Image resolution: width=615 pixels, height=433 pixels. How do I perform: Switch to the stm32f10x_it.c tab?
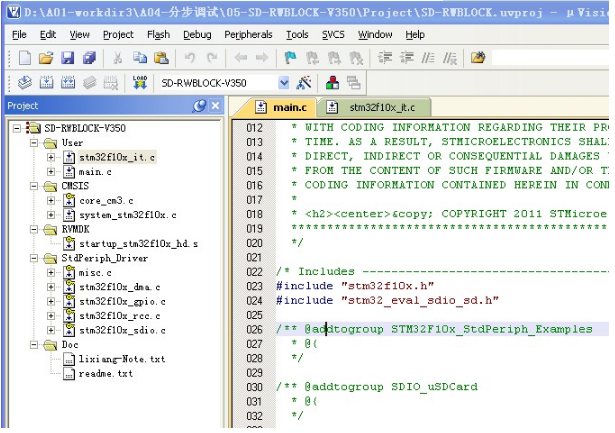[x=380, y=107]
